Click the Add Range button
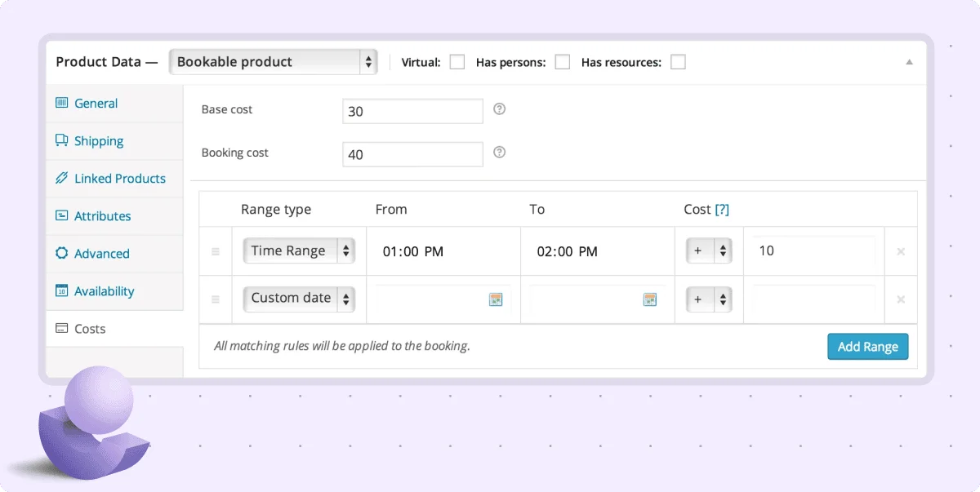Image resolution: width=980 pixels, height=492 pixels. pos(867,346)
